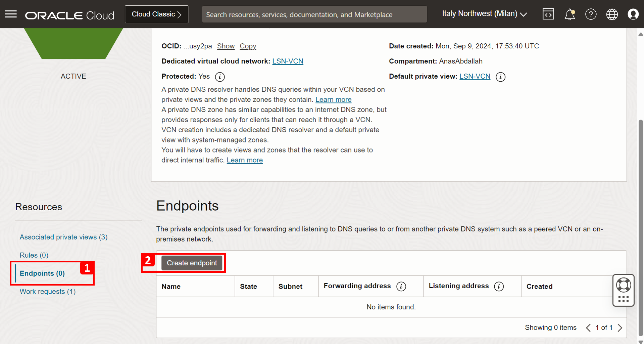
Task: Open the hamburger navigation menu
Action: pyautogui.click(x=11, y=14)
